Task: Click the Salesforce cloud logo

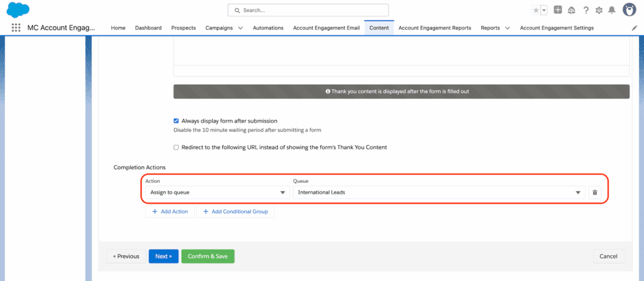Action: coord(18,9)
